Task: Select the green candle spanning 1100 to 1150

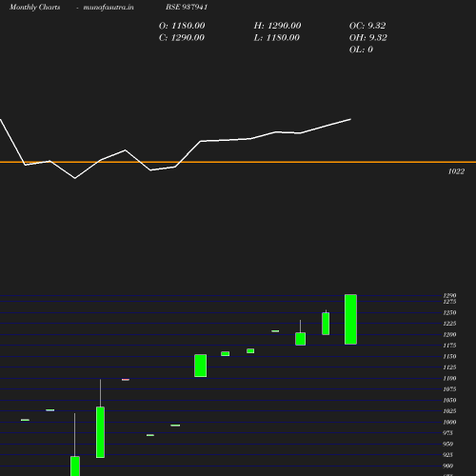Action: 201,366
